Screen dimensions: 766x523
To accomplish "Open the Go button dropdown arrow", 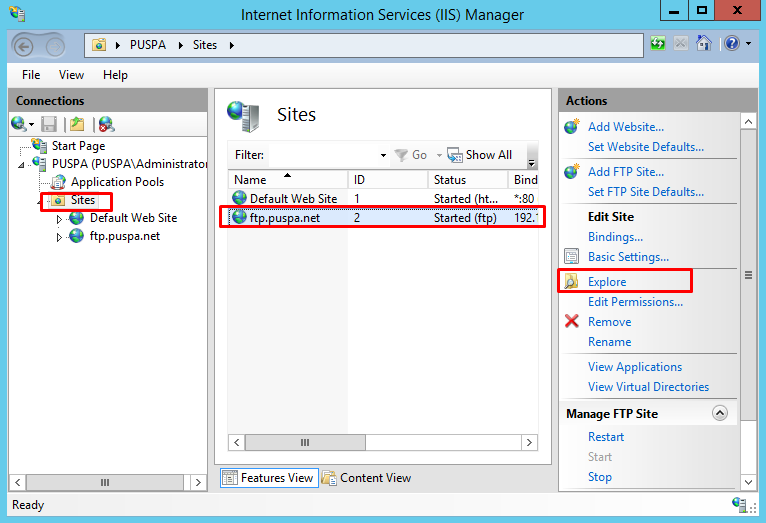I will coord(439,155).
